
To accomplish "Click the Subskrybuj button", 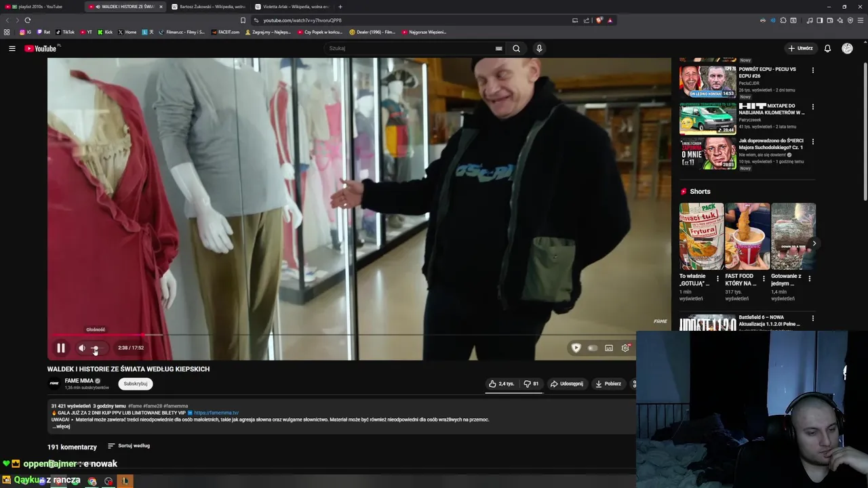I will 135,384.
